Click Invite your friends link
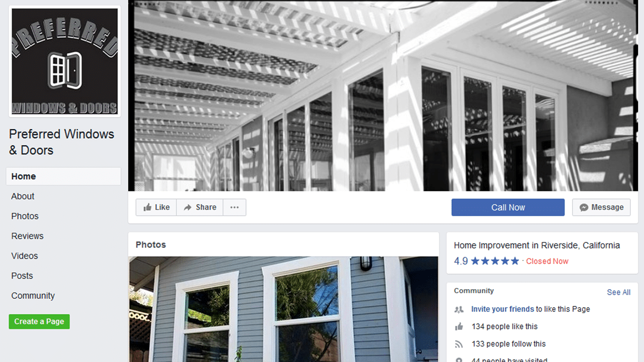 tap(503, 309)
